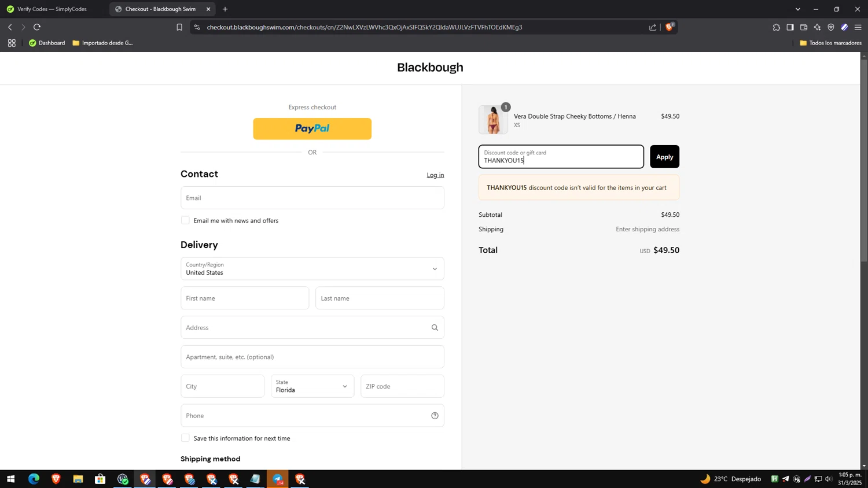This screenshot has width=868, height=488.
Task: Select the Checkout - Blackbough Swim tab
Action: point(160,9)
